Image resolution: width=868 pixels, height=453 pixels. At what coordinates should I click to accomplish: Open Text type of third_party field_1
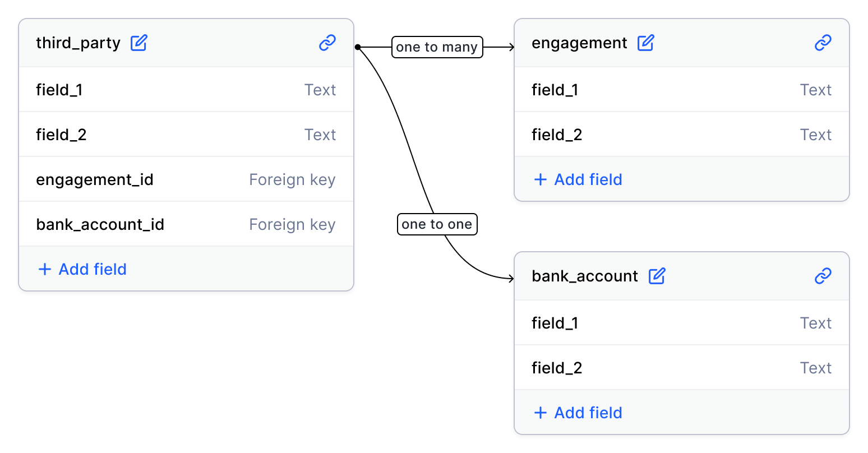tap(320, 90)
